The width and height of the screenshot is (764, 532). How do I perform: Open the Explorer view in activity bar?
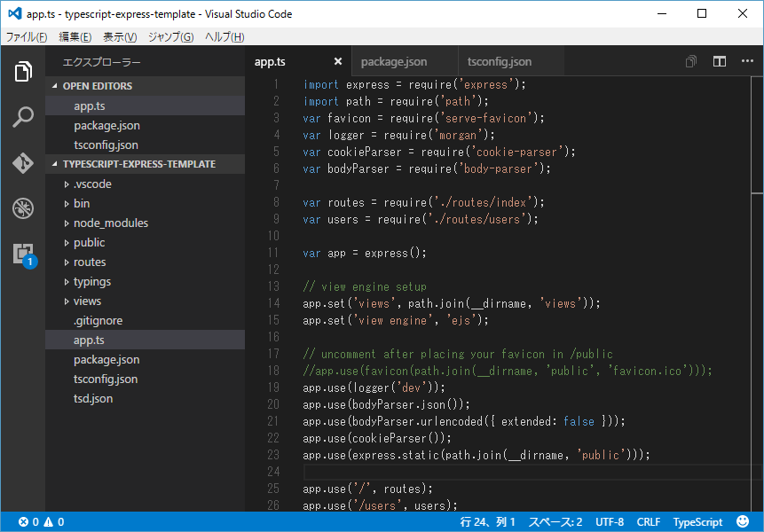(23, 72)
